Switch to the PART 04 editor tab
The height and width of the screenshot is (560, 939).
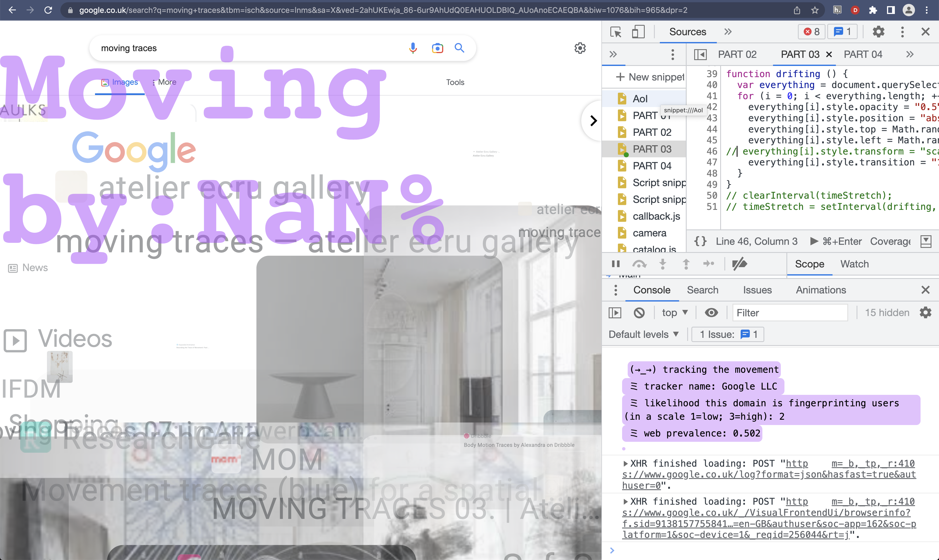pyautogui.click(x=863, y=54)
